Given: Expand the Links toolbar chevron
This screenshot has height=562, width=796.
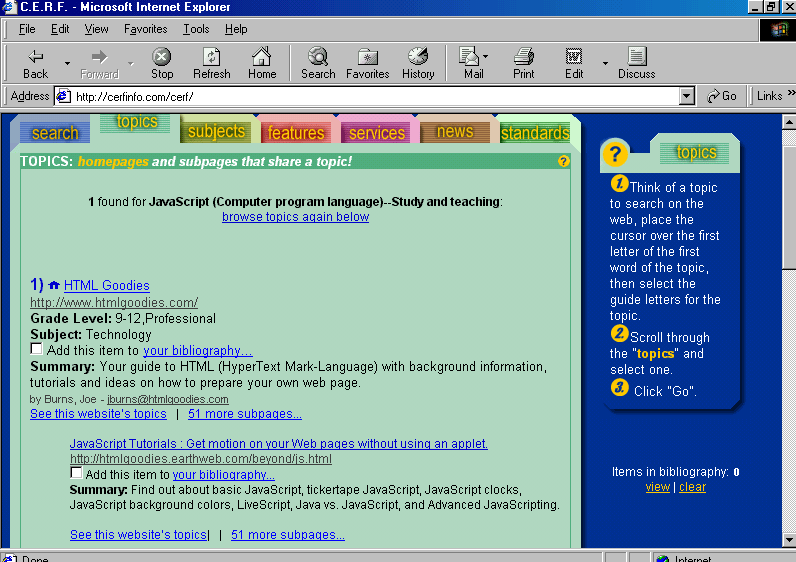Looking at the screenshot, I should pos(791,92).
